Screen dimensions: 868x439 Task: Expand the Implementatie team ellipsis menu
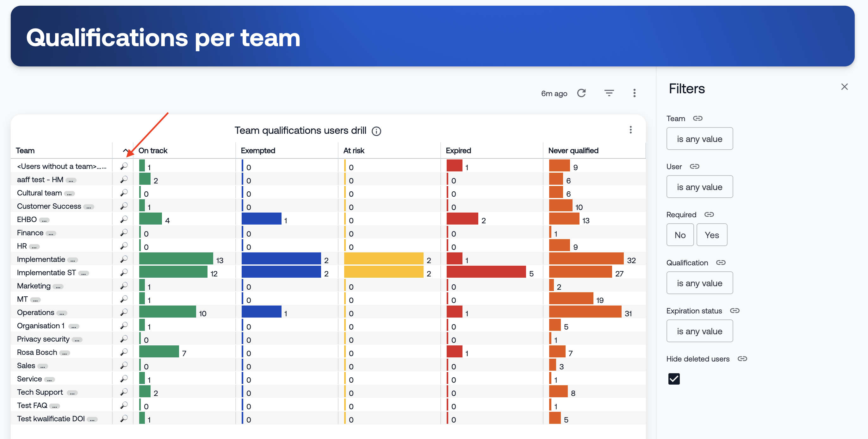tap(72, 260)
